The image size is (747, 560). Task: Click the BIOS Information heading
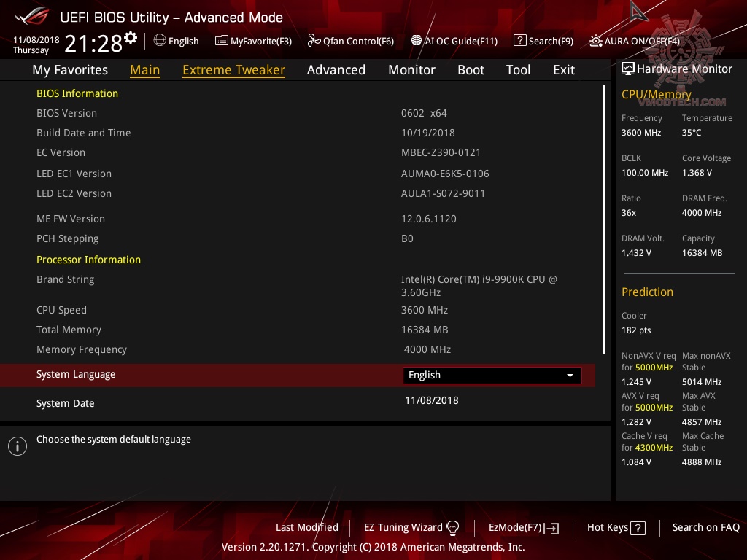pyautogui.click(x=77, y=93)
